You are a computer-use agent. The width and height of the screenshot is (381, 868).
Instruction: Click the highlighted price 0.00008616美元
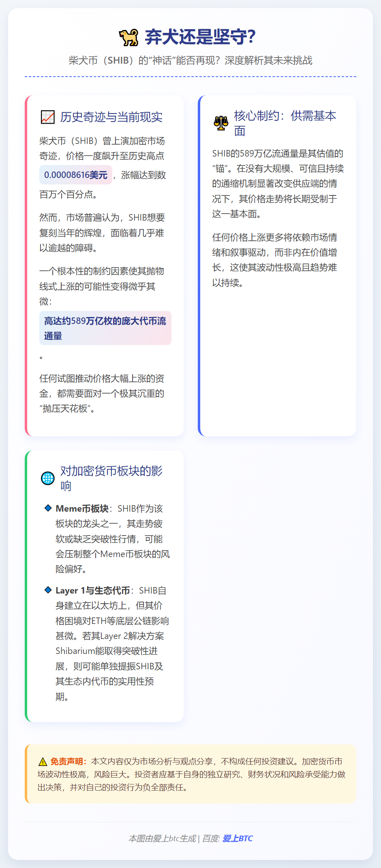pos(75,175)
